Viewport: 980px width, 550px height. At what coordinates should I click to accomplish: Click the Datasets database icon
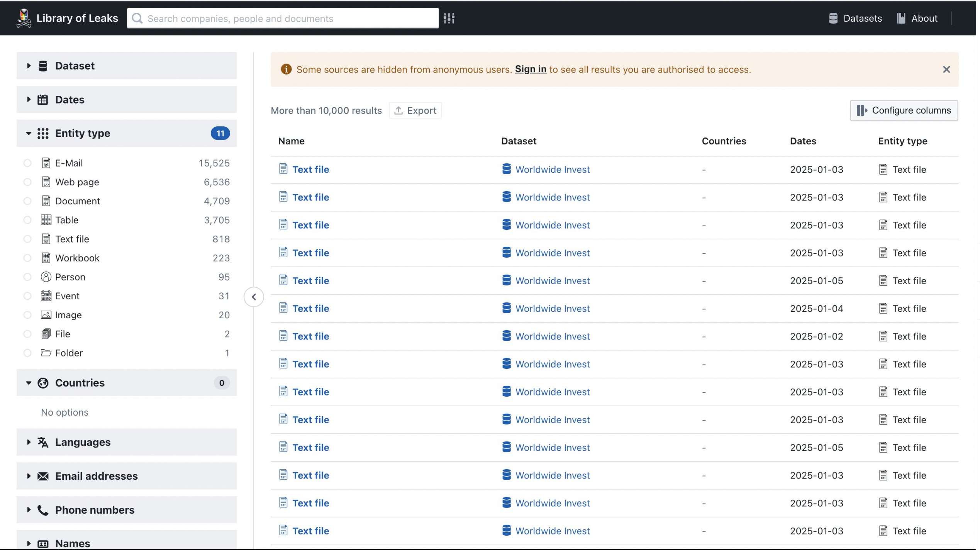point(833,18)
